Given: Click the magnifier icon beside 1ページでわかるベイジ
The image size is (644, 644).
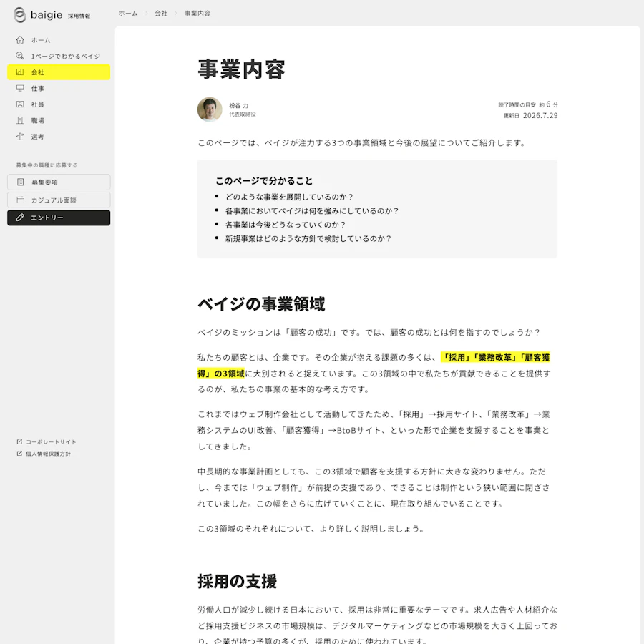Looking at the screenshot, I should point(20,56).
